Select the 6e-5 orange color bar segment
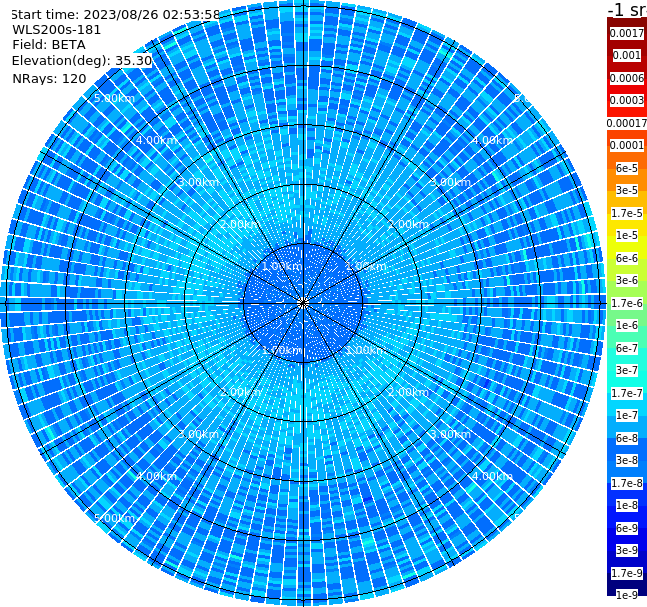647x607 pixels. click(x=627, y=168)
